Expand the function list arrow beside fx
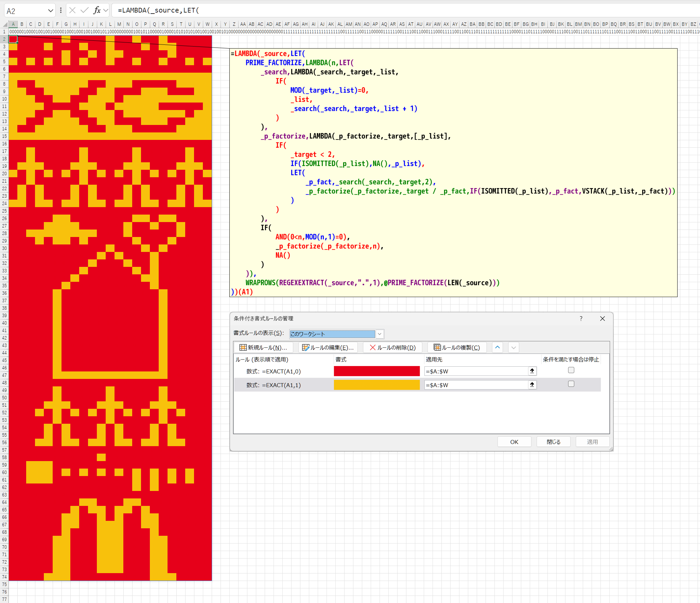Screen dimensions: 700x603 coord(106,10)
